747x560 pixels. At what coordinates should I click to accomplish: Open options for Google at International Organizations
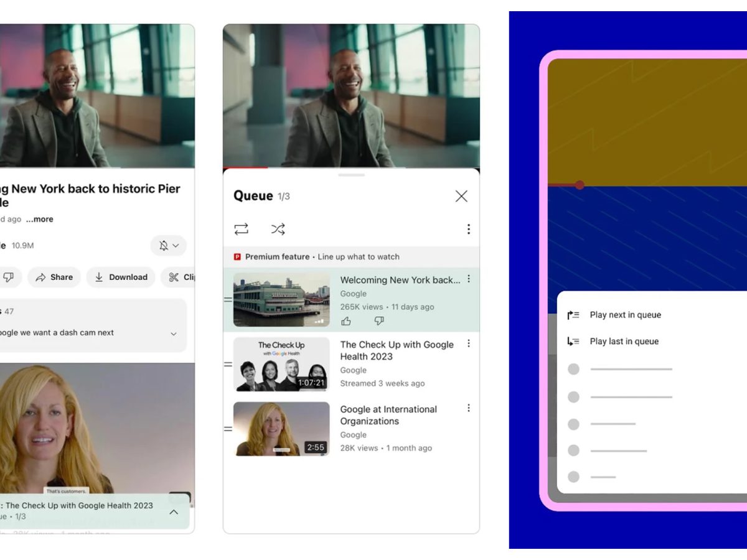click(469, 408)
